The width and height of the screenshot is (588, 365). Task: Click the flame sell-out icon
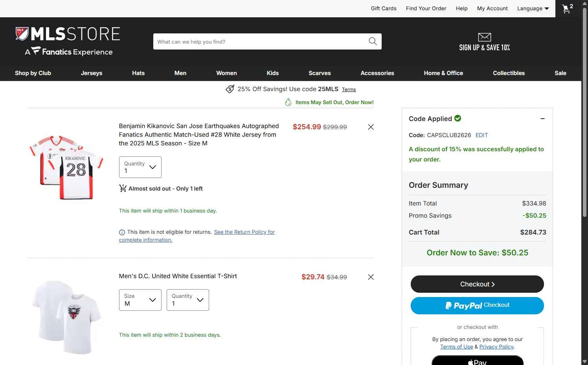(x=288, y=102)
